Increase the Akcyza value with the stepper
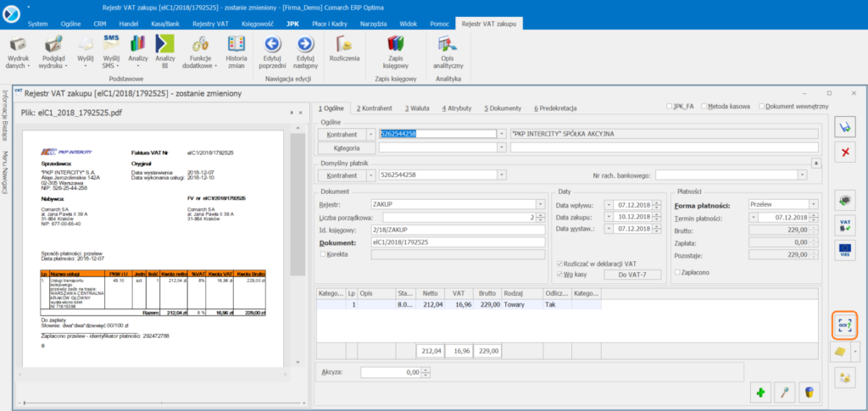Viewport: 868px width, 411px height. pos(426,370)
